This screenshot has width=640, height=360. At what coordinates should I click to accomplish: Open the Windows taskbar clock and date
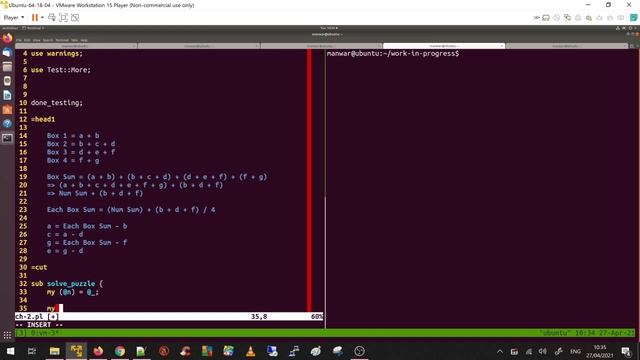(600, 351)
